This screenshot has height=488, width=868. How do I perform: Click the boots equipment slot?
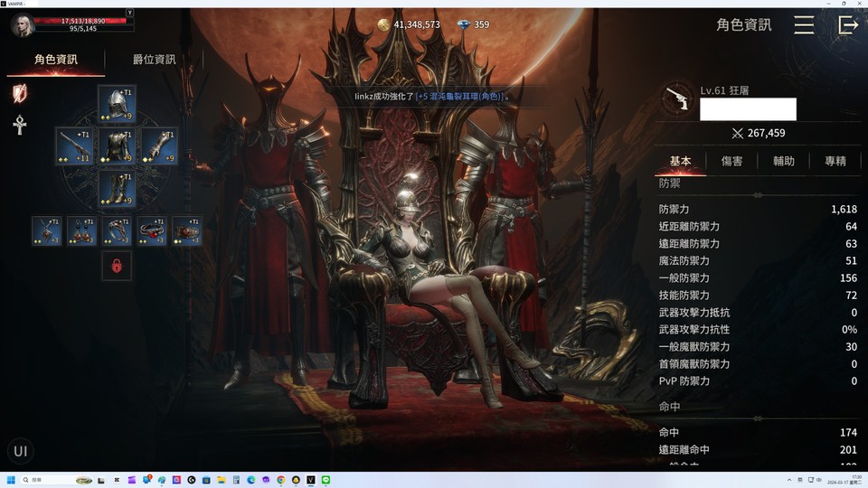point(117,188)
